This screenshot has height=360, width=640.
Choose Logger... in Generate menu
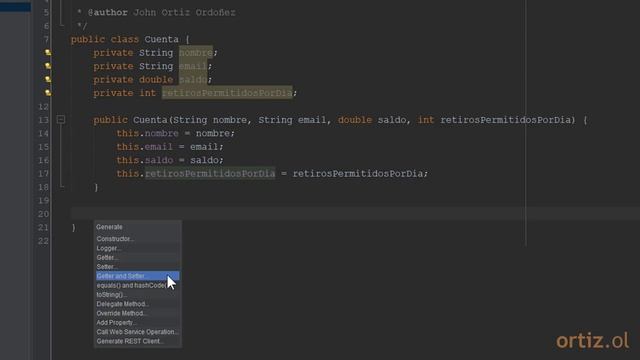click(x=138, y=248)
